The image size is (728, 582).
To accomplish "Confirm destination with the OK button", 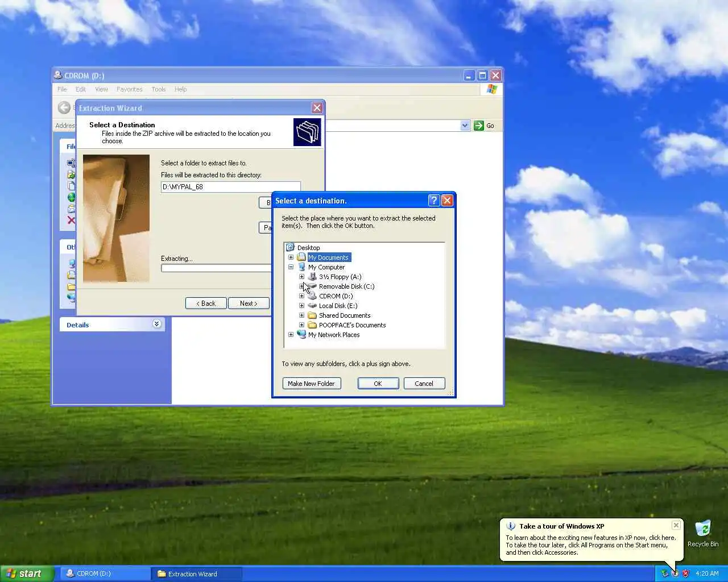I will [x=378, y=383].
